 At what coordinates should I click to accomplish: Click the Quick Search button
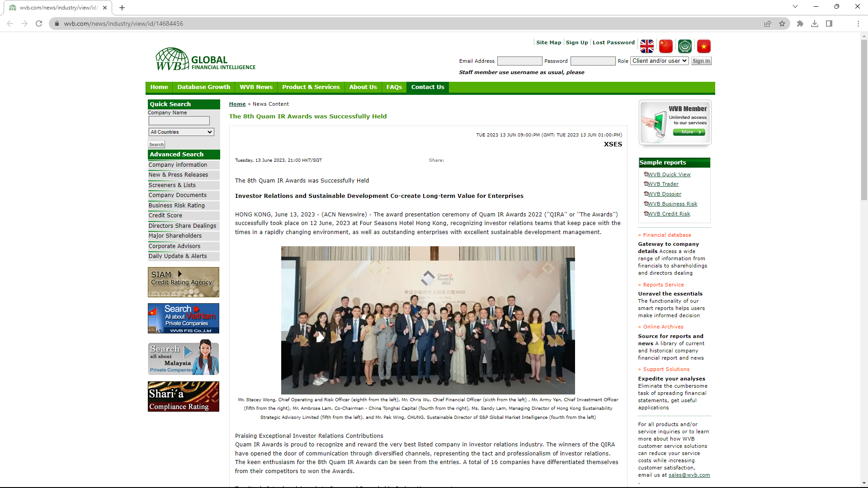point(156,145)
